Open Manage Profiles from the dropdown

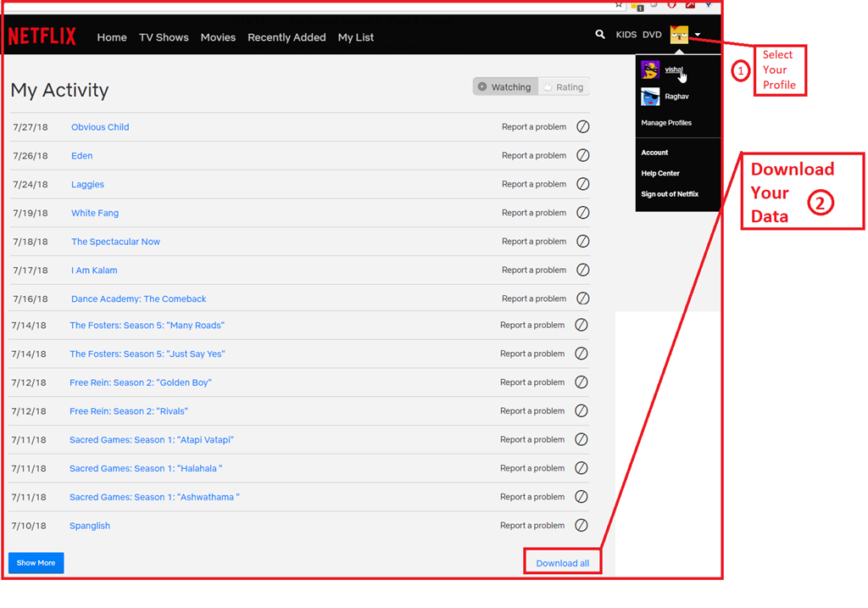[666, 123]
